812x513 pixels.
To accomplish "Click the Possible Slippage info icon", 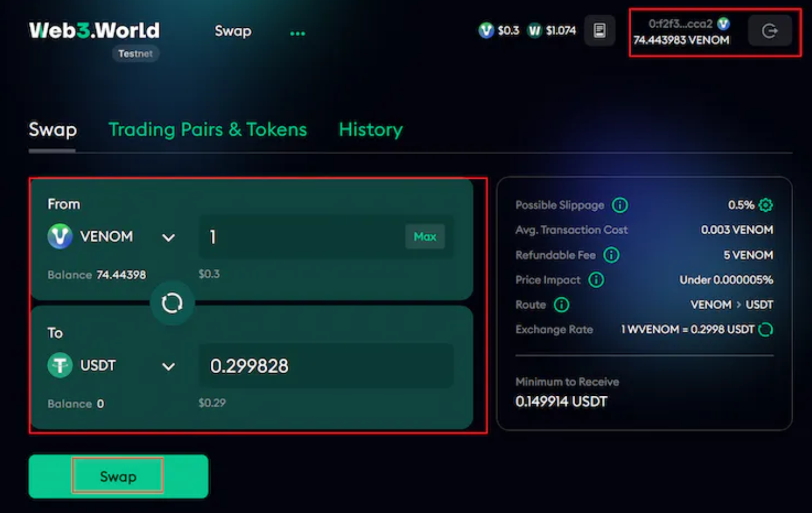I will tap(620, 205).
